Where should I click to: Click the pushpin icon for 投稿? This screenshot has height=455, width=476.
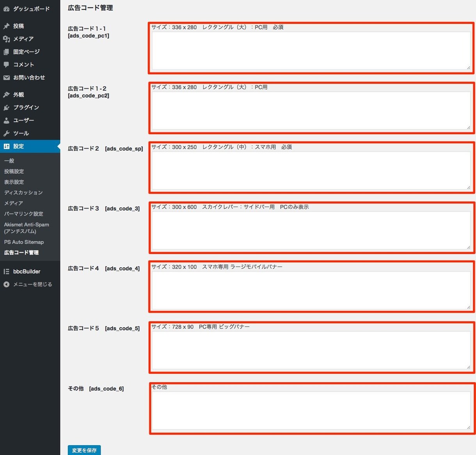(6, 26)
